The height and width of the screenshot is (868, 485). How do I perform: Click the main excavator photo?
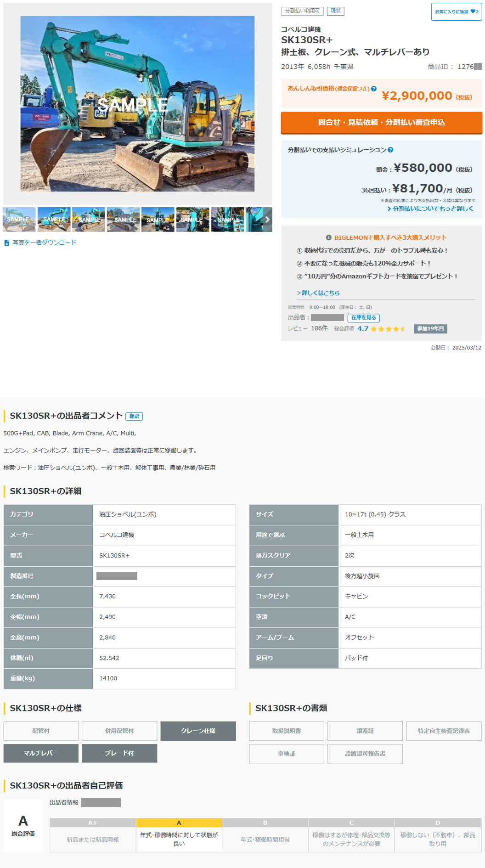pyautogui.click(x=137, y=104)
